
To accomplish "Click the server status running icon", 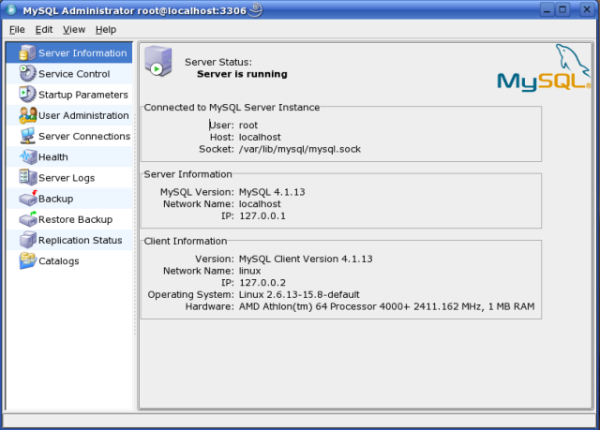I will tap(158, 61).
